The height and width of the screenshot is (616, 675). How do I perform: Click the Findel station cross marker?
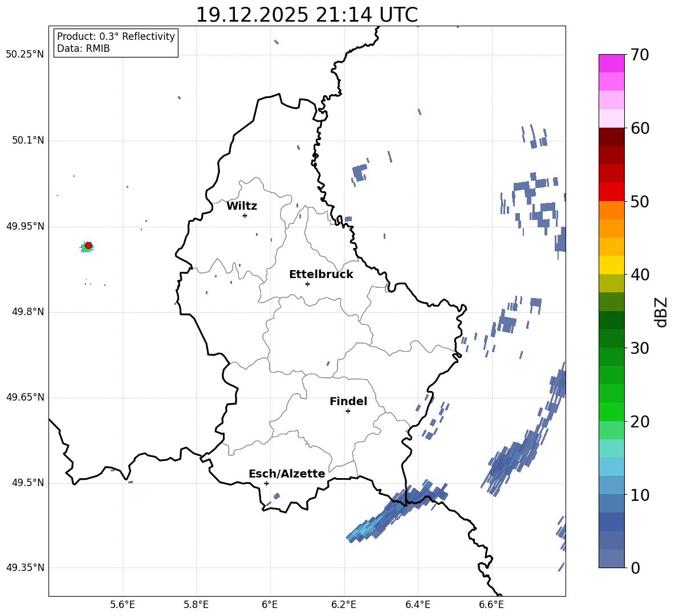pos(348,411)
